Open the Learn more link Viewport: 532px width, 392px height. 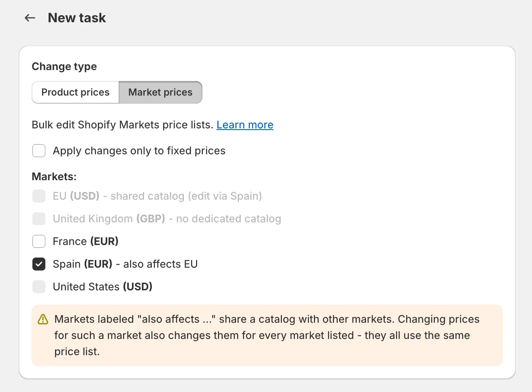[245, 125]
